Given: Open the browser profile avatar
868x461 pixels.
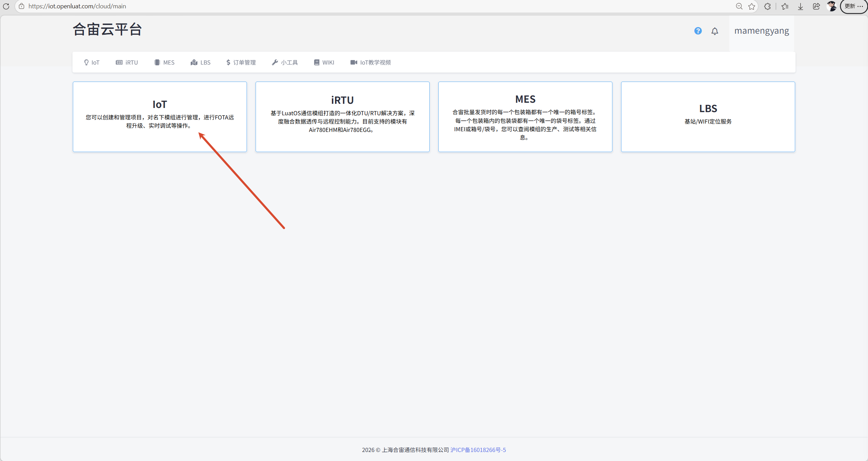Looking at the screenshot, I should pyautogui.click(x=831, y=6).
